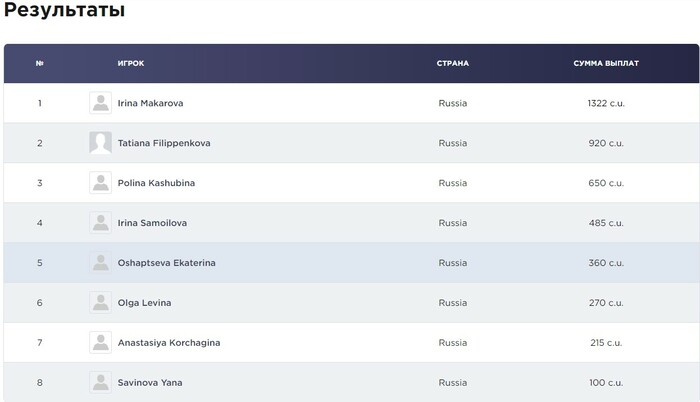700x402 pixels.
Task: Select Savinova Yana's name
Action: (x=150, y=382)
